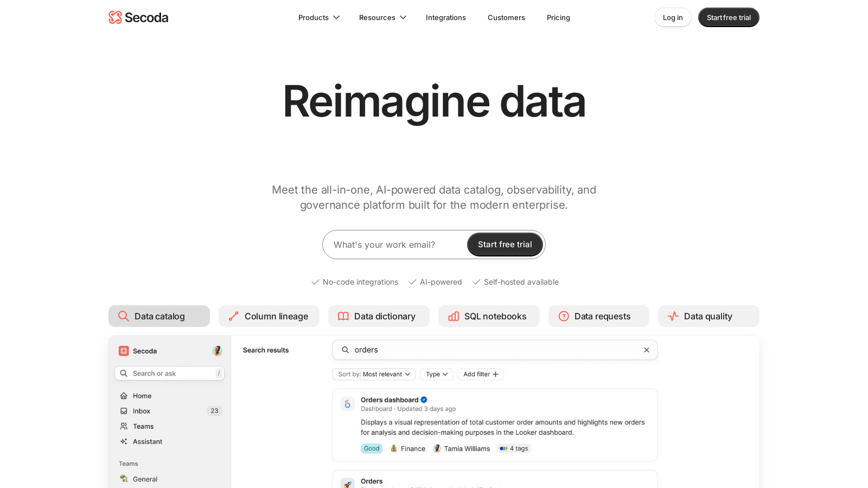The image size is (868, 488).
Task: Click owner Tamia Williams
Action: click(462, 448)
